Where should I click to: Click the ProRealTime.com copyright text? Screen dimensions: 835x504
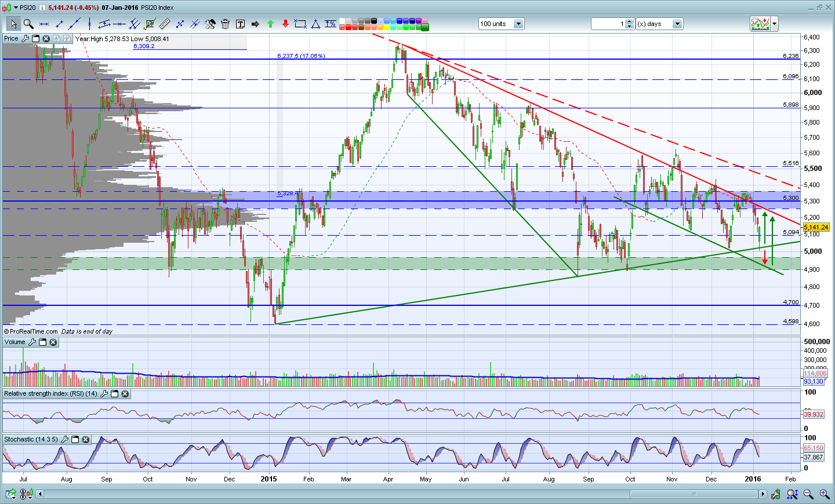click(31, 331)
